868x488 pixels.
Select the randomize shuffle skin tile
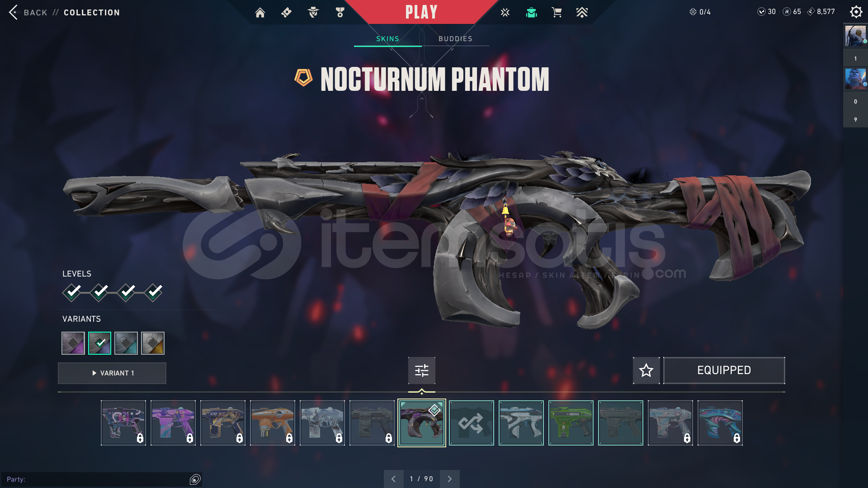pyautogui.click(x=471, y=423)
